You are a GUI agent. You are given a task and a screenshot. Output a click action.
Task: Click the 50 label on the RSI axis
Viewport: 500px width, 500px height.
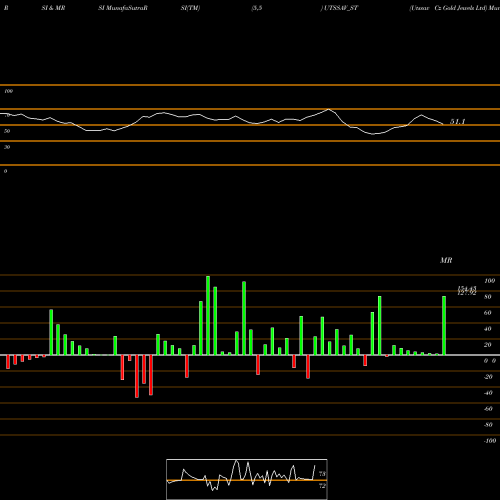coord(7,131)
